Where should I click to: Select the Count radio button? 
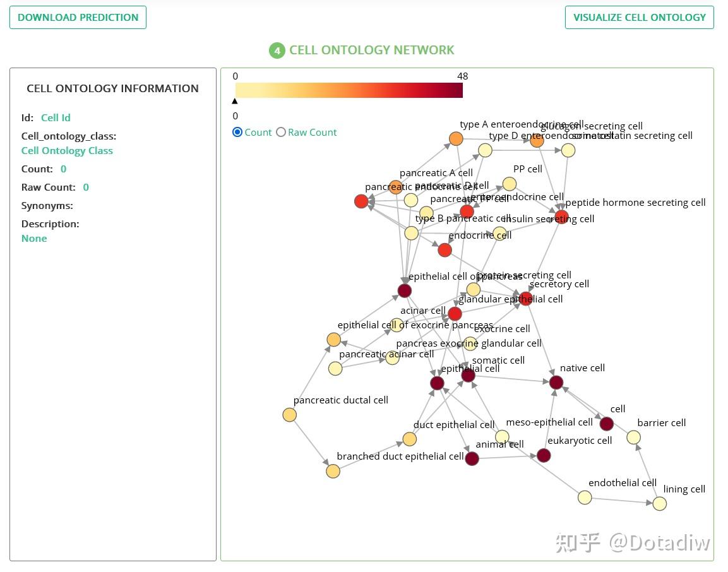pos(237,132)
